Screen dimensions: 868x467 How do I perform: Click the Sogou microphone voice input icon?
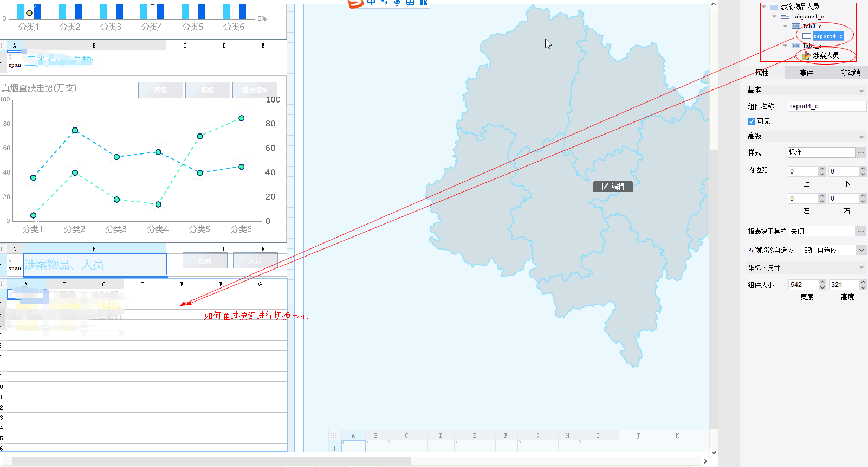397,2
